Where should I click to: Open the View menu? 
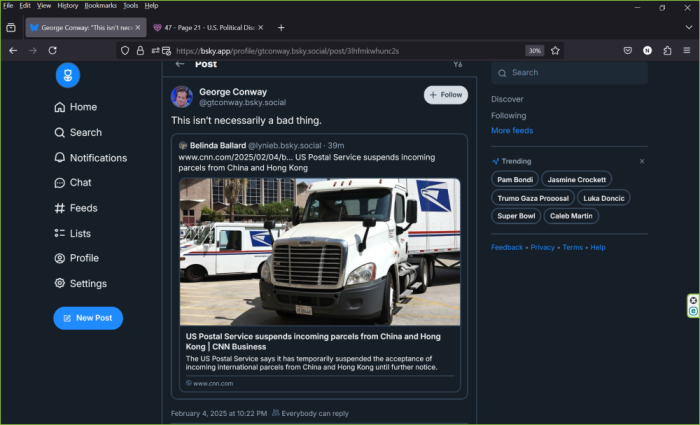click(44, 6)
